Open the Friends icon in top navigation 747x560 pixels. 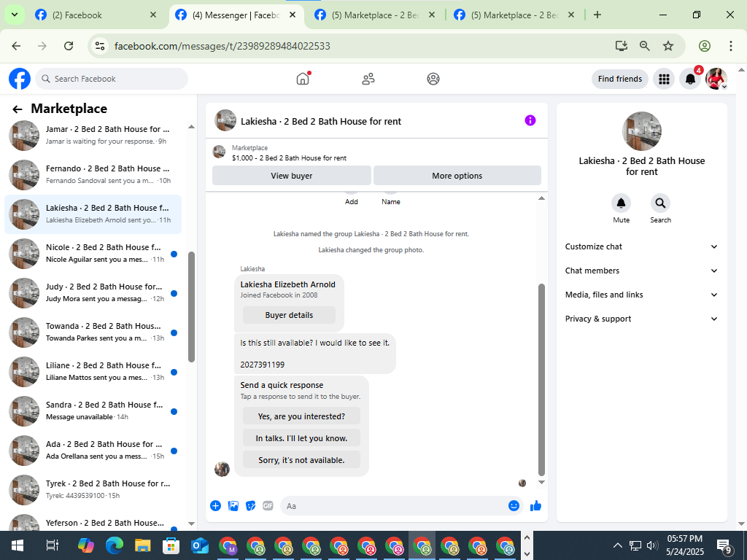pyautogui.click(x=368, y=79)
